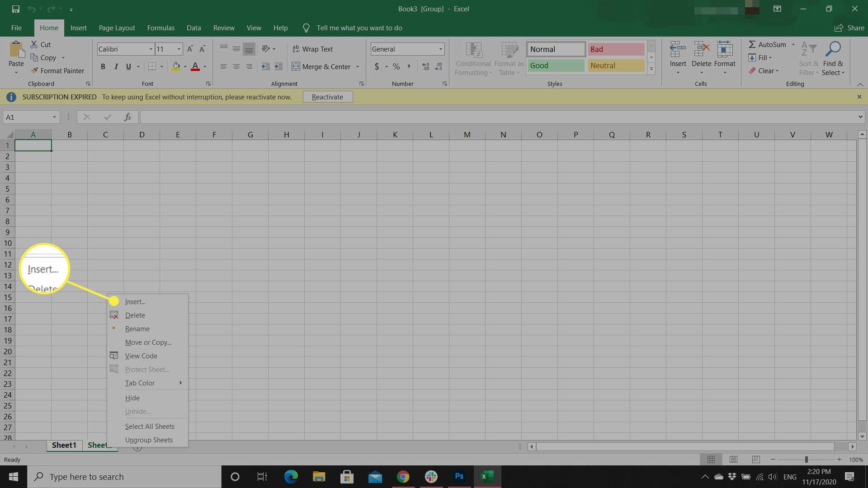Expand the Font Size dropdown 11
The image size is (868, 488).
coord(179,49)
